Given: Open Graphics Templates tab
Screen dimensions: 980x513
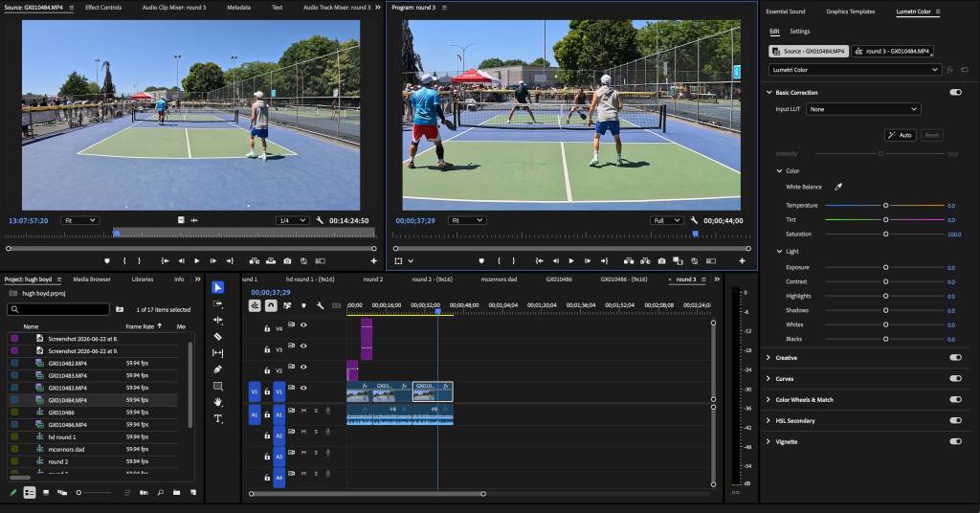Looking at the screenshot, I should (x=850, y=11).
